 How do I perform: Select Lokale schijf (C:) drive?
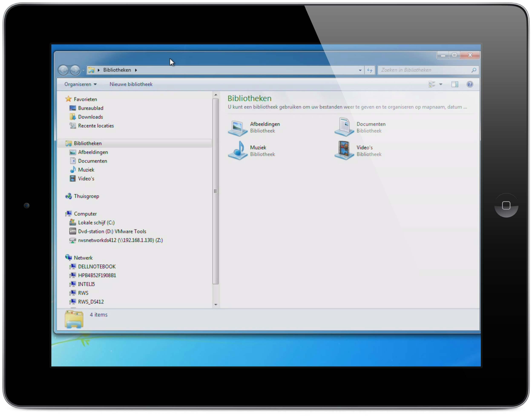(x=96, y=223)
